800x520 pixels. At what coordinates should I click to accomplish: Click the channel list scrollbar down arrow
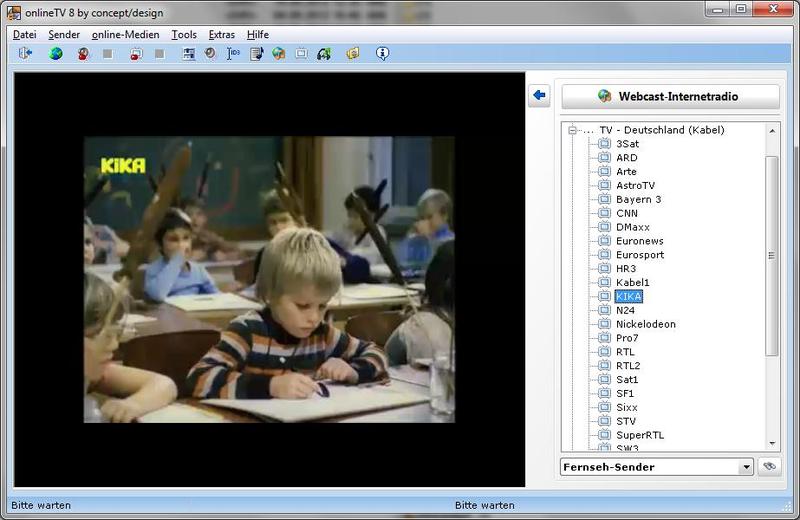pyautogui.click(x=772, y=443)
